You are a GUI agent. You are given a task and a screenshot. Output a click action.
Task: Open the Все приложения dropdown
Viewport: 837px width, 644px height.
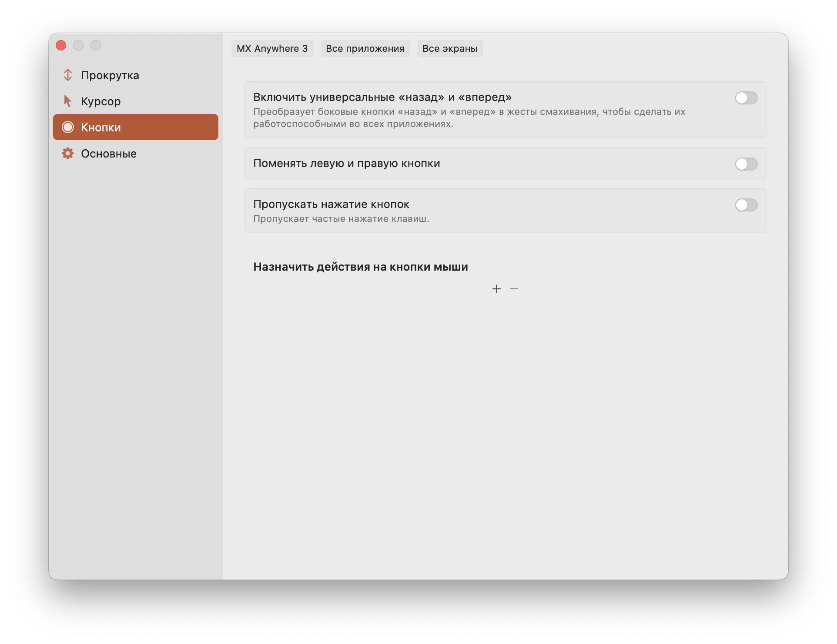[x=365, y=48]
